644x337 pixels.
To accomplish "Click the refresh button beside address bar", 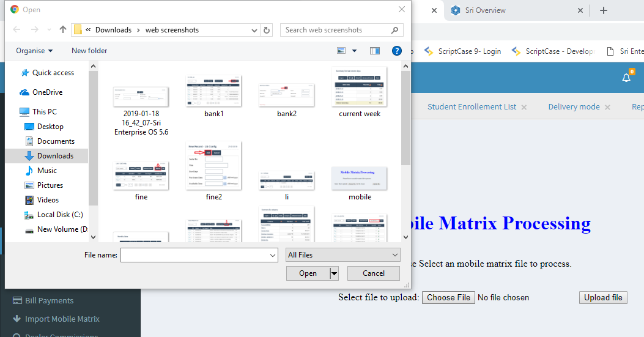I will pyautogui.click(x=267, y=30).
